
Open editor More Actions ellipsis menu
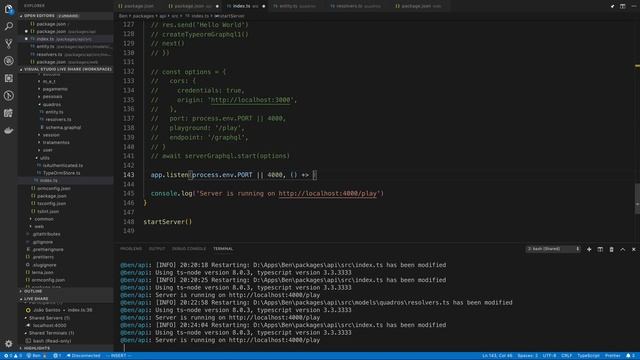point(633,6)
